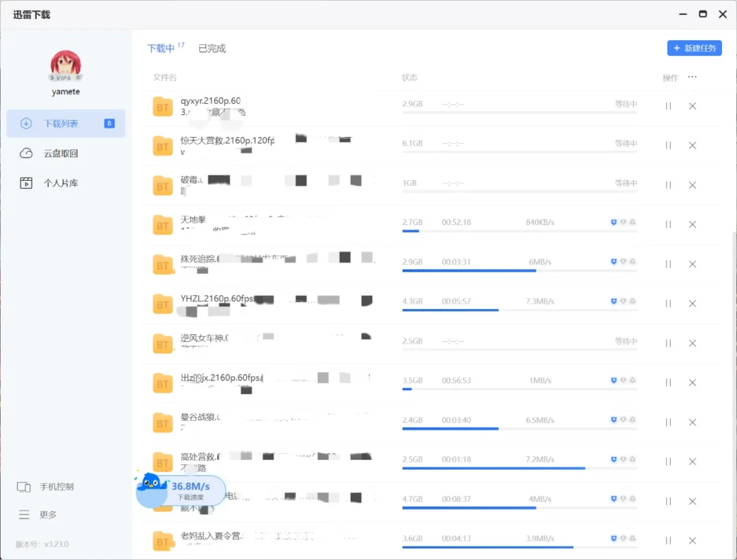Click the 8 badge on 下载列表

point(109,123)
